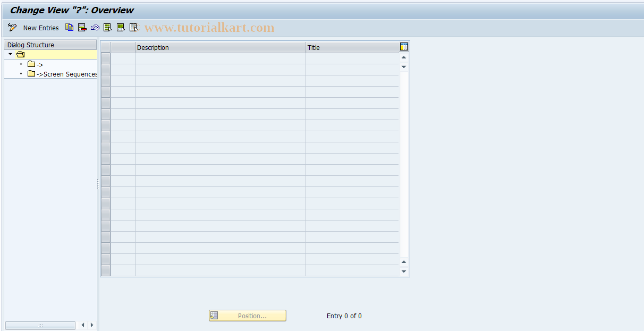Click the Select Block toolbar icon
644x331 pixels.
pos(121,28)
